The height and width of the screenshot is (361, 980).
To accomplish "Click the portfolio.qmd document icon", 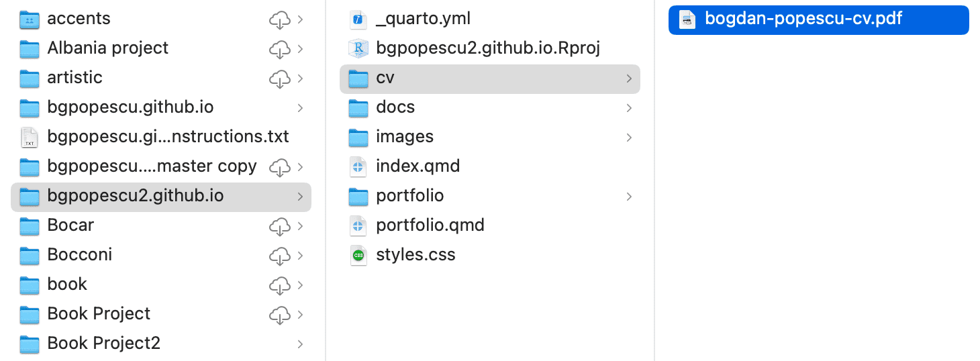I will (x=358, y=225).
